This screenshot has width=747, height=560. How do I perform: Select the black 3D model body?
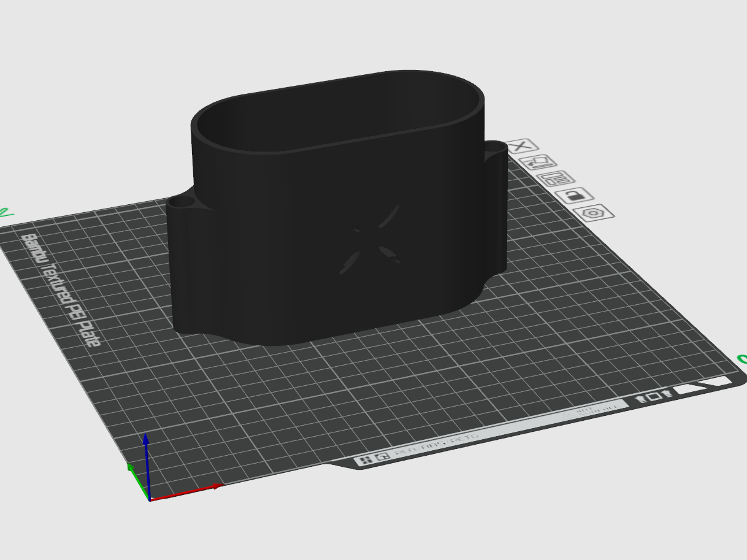[276, 245]
